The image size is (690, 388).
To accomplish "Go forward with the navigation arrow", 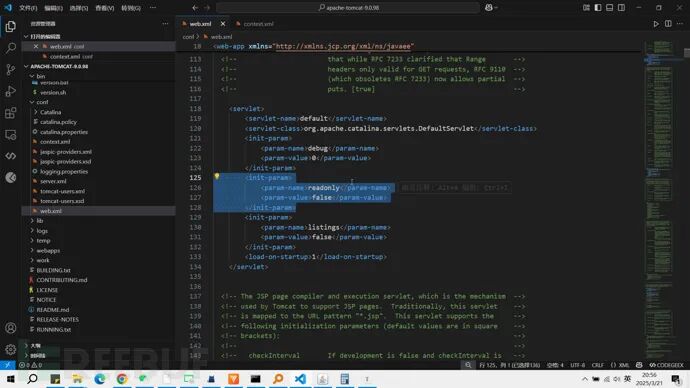I will [x=207, y=7].
